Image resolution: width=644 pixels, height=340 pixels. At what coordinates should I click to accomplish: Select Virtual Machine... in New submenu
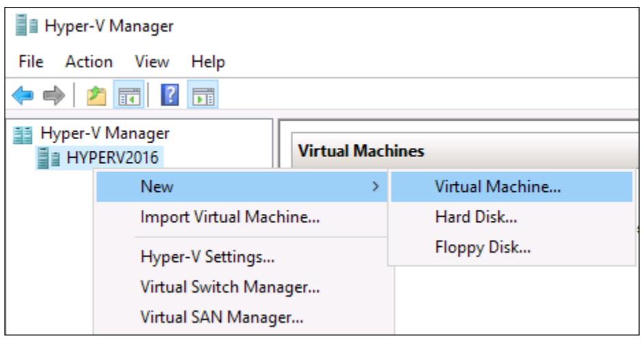pos(511,186)
